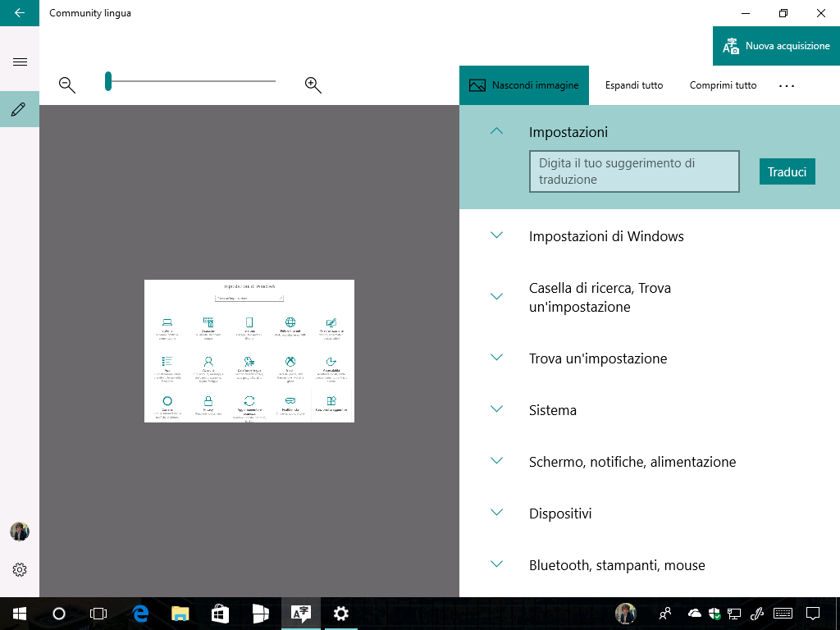
Task: Expand Impostazioni di Windows chevron
Action: [496, 235]
